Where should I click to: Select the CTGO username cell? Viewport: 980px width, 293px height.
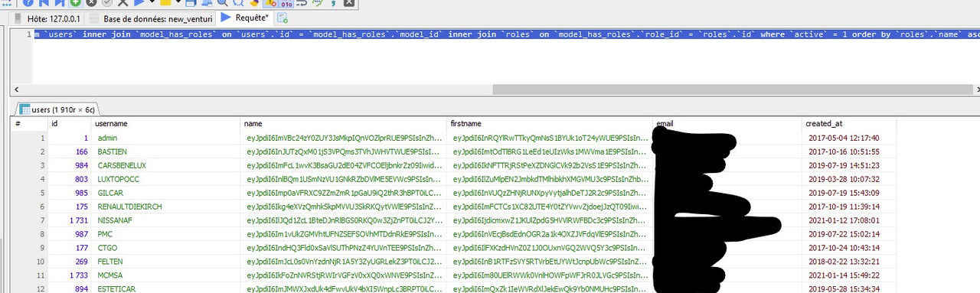click(x=165, y=247)
